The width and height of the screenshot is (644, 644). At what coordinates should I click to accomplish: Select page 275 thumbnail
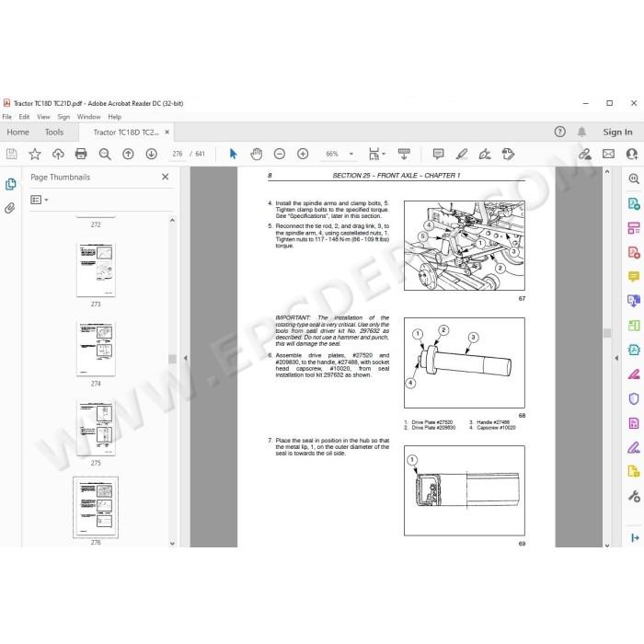pyautogui.click(x=96, y=428)
